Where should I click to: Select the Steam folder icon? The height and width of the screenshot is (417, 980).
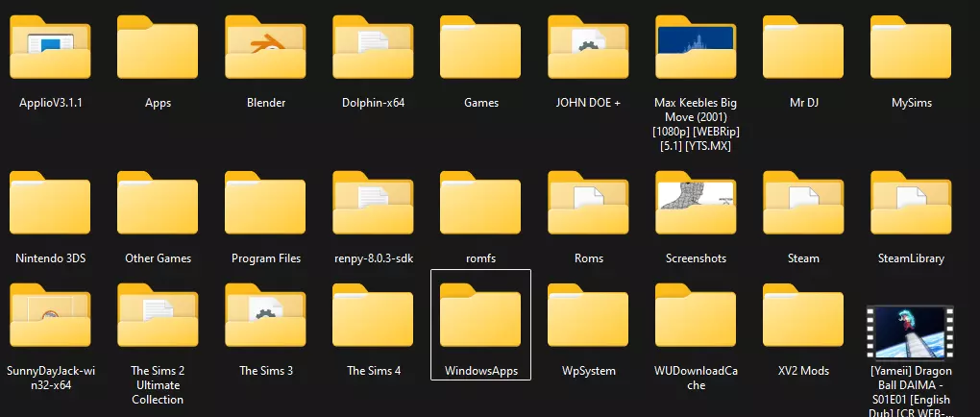803,203
